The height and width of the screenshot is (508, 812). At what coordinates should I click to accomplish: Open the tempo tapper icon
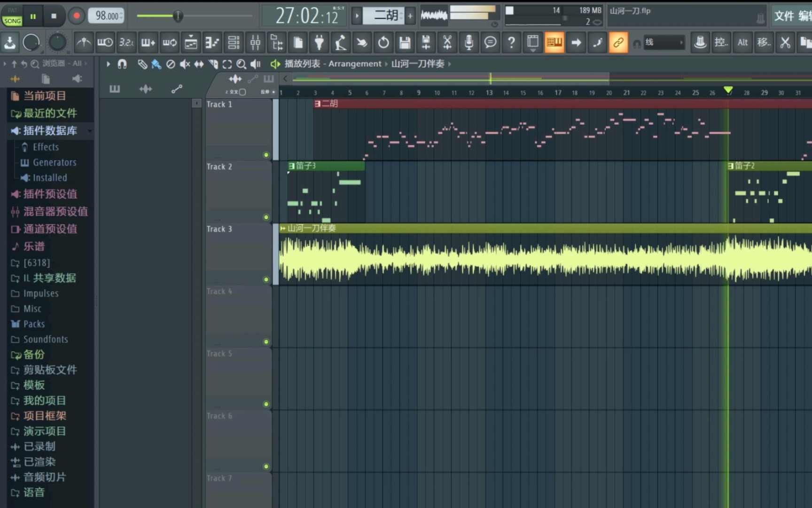341,43
